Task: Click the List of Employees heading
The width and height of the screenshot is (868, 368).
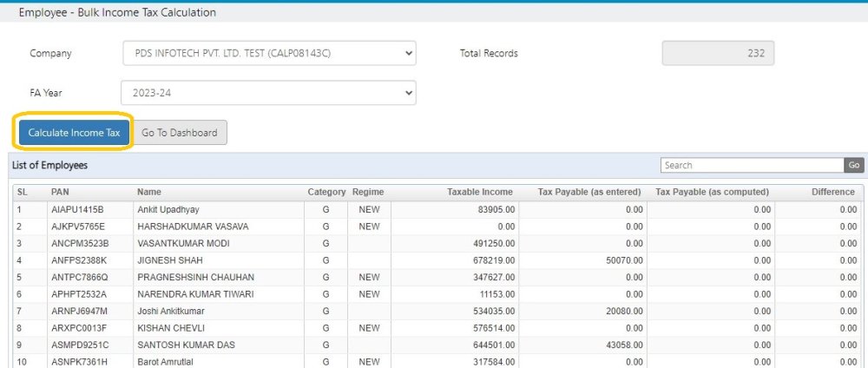Action: 49,165
